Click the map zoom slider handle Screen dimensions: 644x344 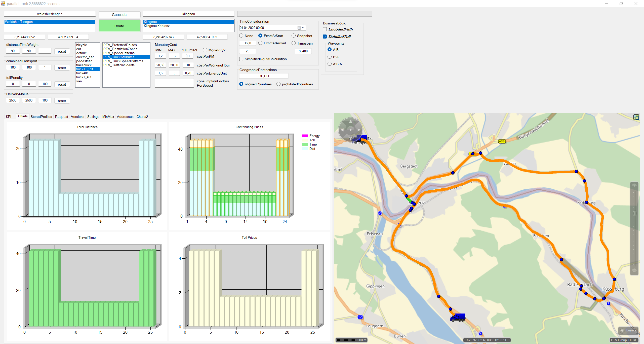[635, 214]
